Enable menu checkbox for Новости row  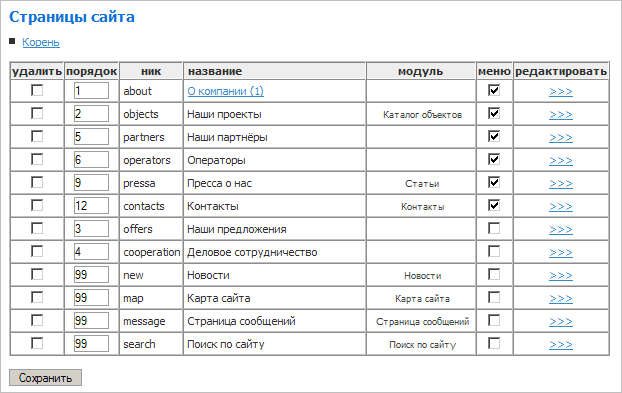click(x=494, y=274)
